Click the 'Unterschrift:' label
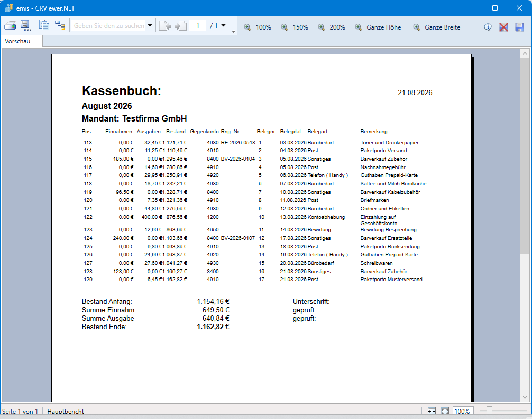Image resolution: width=532 pixels, height=419 pixels. [x=311, y=301]
